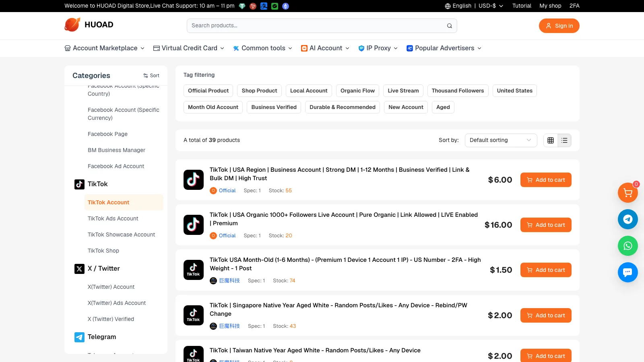The height and width of the screenshot is (362, 644).
Task: Open English | USD-$ language currency dropdown
Action: (x=474, y=6)
